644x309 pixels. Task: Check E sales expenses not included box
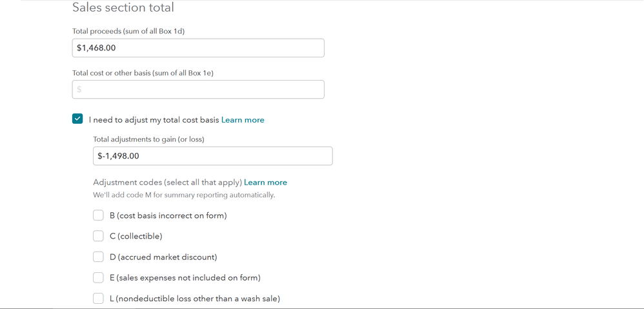click(x=98, y=278)
